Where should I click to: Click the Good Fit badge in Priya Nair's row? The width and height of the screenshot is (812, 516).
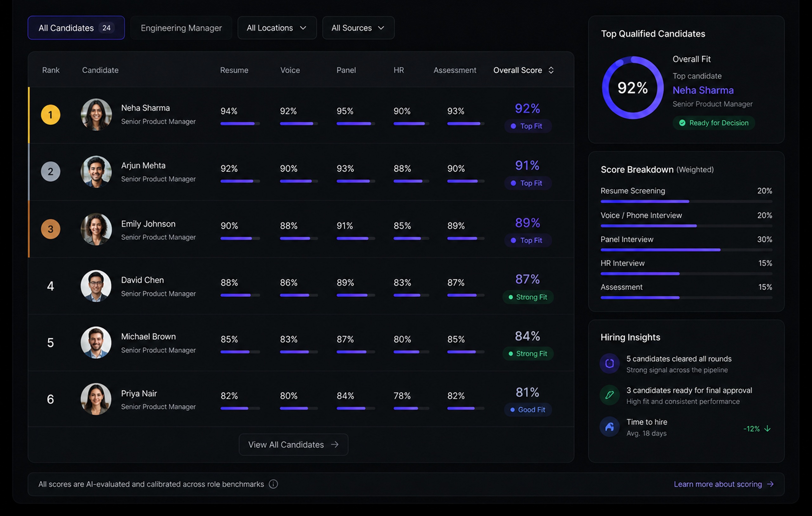coord(528,410)
